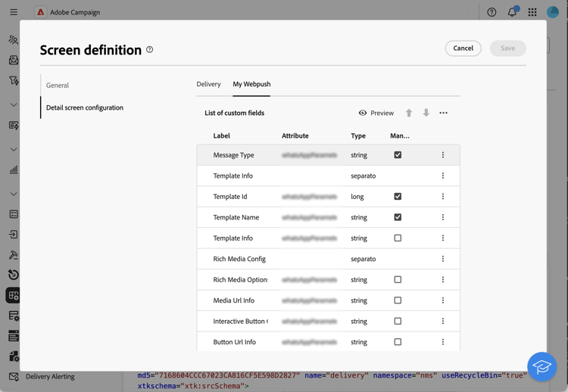Image resolution: width=568 pixels, height=392 pixels.
Task: Select the Message Type row label
Action: [234, 155]
